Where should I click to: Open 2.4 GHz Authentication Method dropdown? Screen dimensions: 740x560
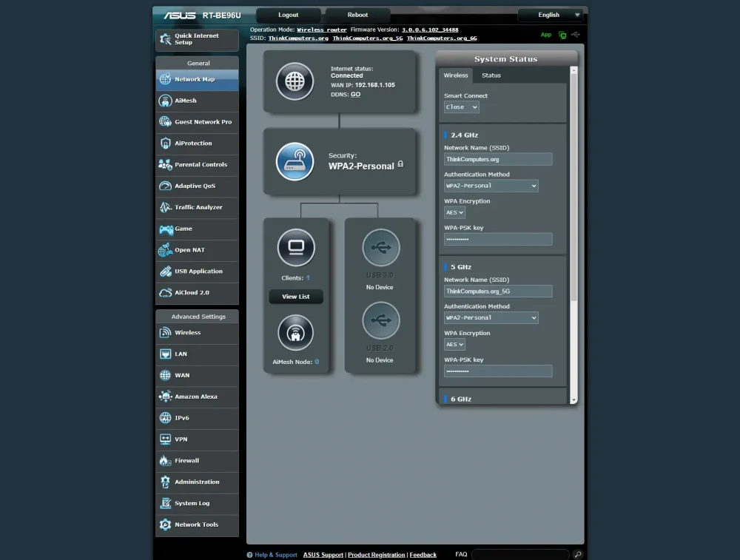pyautogui.click(x=491, y=186)
